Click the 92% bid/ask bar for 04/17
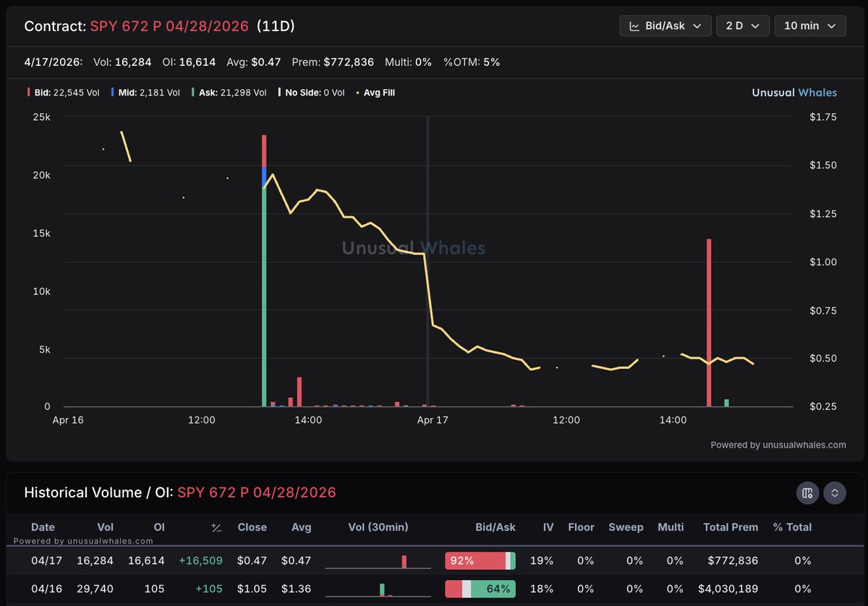The image size is (868, 606). (x=480, y=560)
